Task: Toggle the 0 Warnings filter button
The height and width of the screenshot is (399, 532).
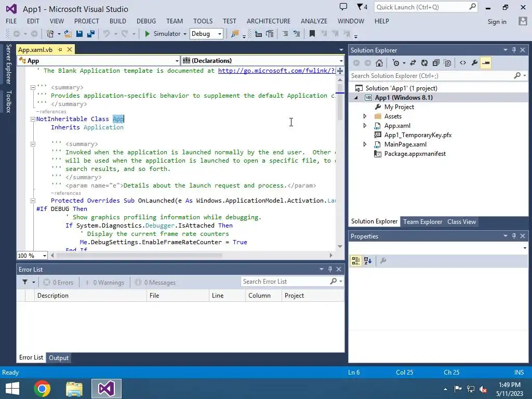Action: point(105,282)
